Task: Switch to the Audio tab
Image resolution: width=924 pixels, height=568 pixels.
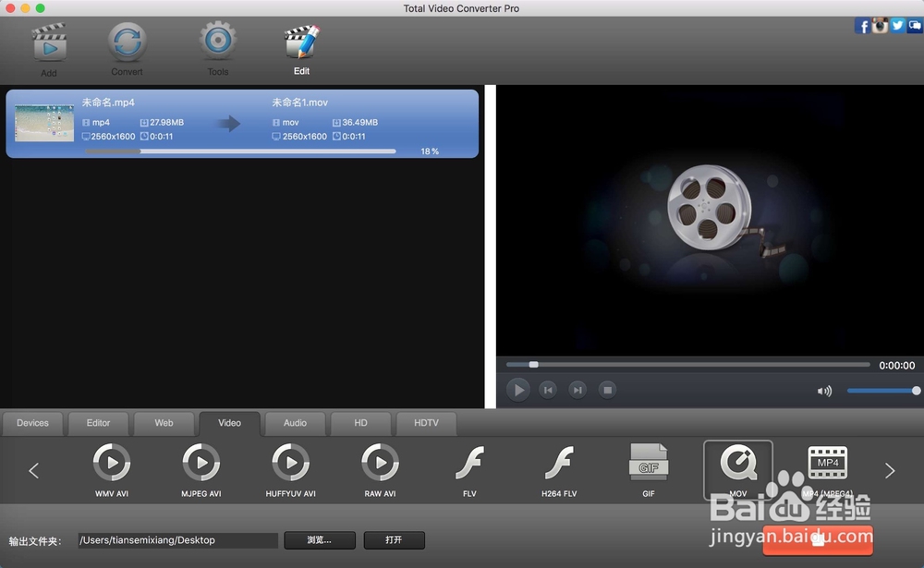Action: [296, 423]
